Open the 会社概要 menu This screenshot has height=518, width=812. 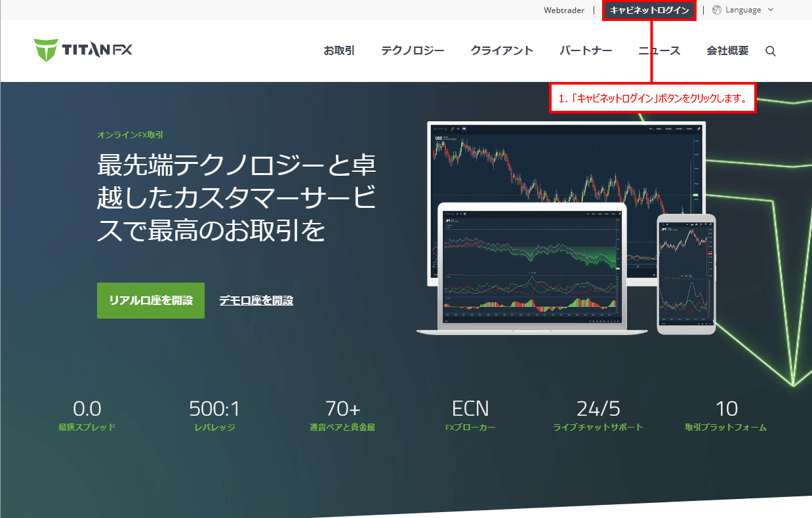(x=727, y=50)
